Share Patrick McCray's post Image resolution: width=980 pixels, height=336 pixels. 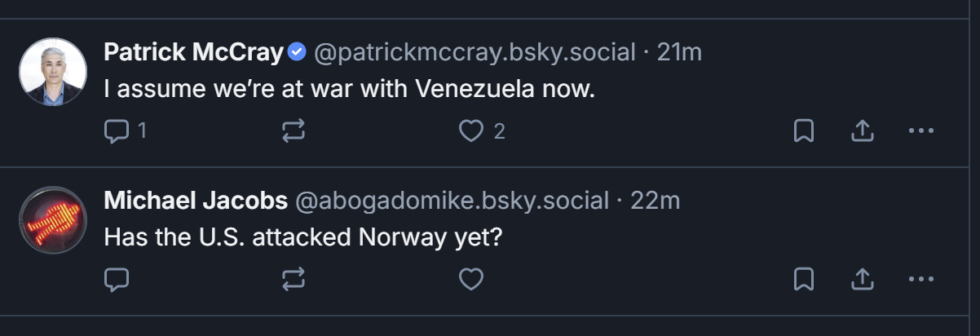point(863,131)
